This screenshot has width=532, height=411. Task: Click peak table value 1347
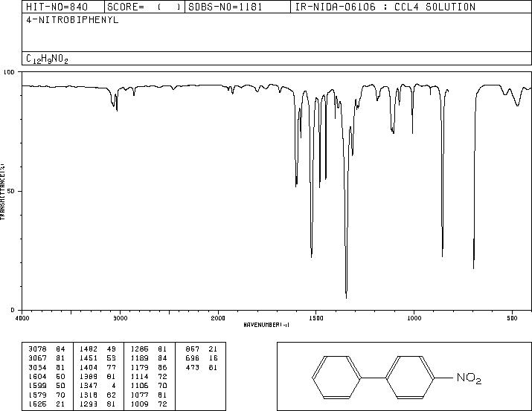[89, 386]
